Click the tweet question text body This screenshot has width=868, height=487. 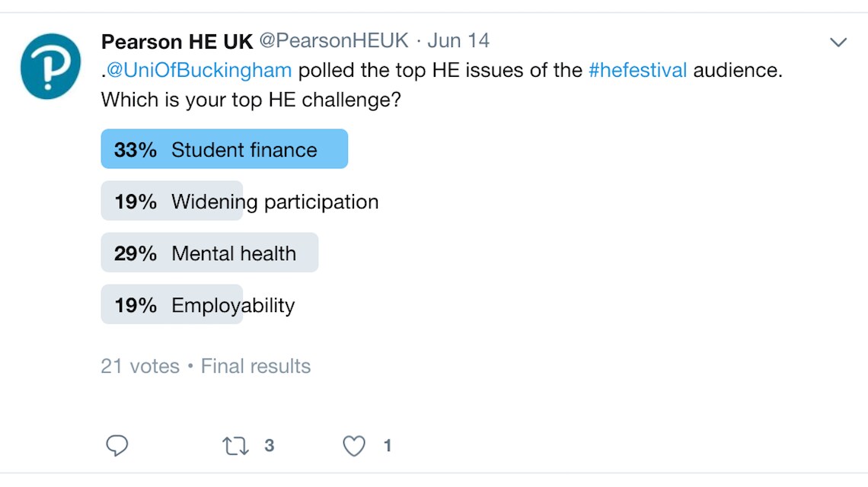(x=251, y=100)
